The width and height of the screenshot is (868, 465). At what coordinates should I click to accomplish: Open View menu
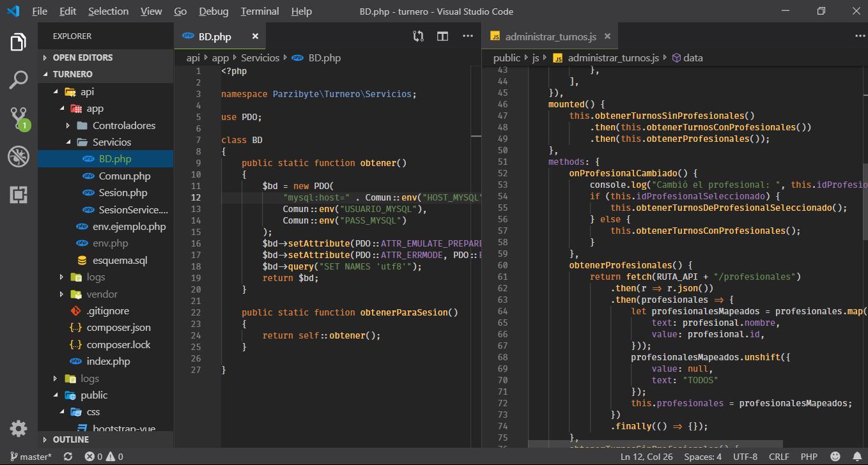point(151,11)
